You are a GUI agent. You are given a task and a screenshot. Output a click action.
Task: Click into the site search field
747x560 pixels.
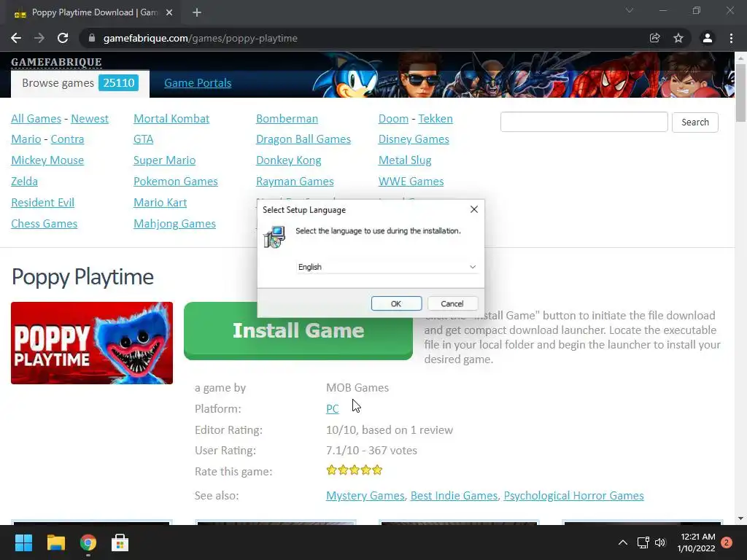pyautogui.click(x=584, y=122)
